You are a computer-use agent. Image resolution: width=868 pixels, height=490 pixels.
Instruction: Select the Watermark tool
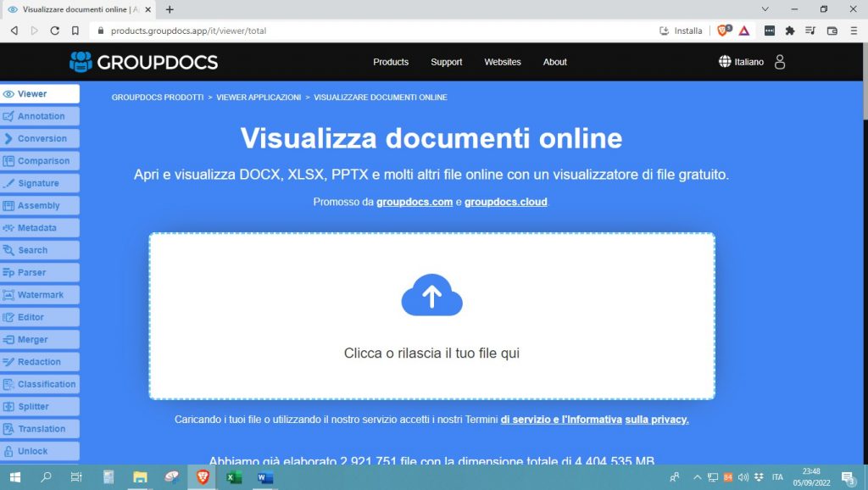(x=40, y=294)
